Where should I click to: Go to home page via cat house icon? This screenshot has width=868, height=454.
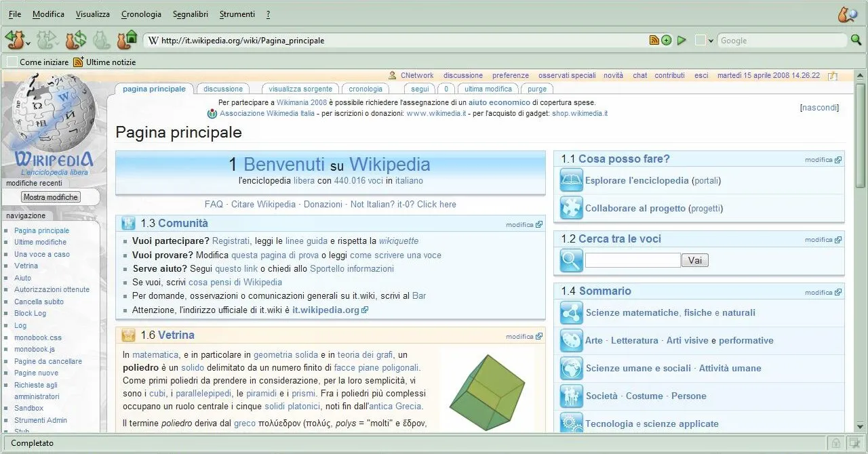click(127, 40)
